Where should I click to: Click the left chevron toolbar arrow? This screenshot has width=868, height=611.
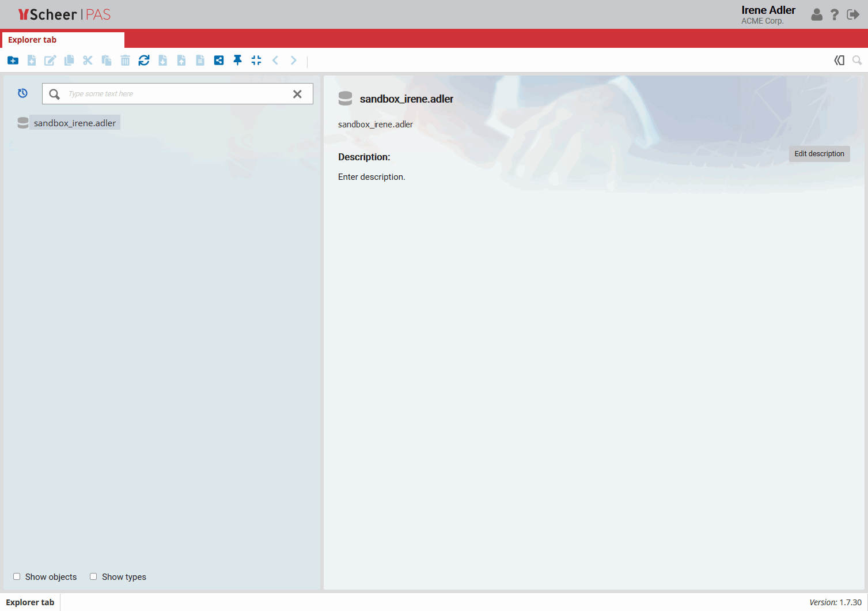coord(275,61)
